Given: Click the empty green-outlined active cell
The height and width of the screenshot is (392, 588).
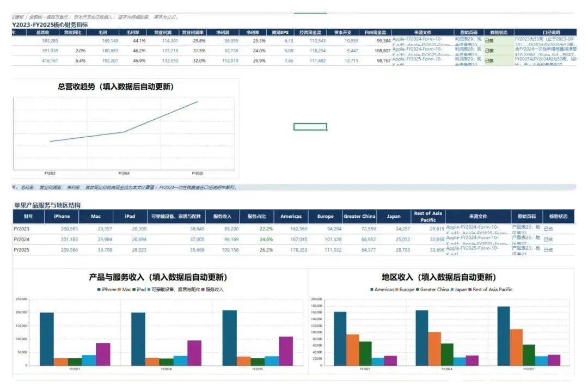Looking at the screenshot, I should pos(310,127).
